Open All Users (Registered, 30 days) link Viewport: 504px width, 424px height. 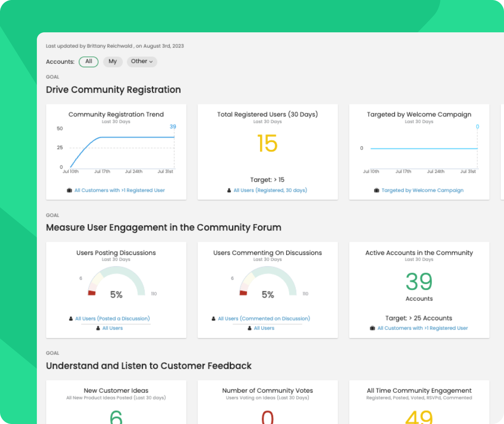[270, 191]
